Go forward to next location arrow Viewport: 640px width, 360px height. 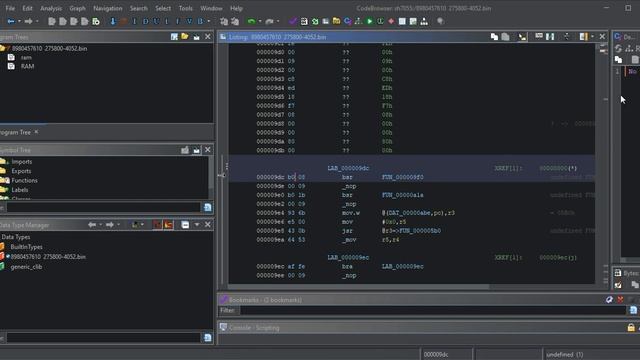click(x=28, y=21)
